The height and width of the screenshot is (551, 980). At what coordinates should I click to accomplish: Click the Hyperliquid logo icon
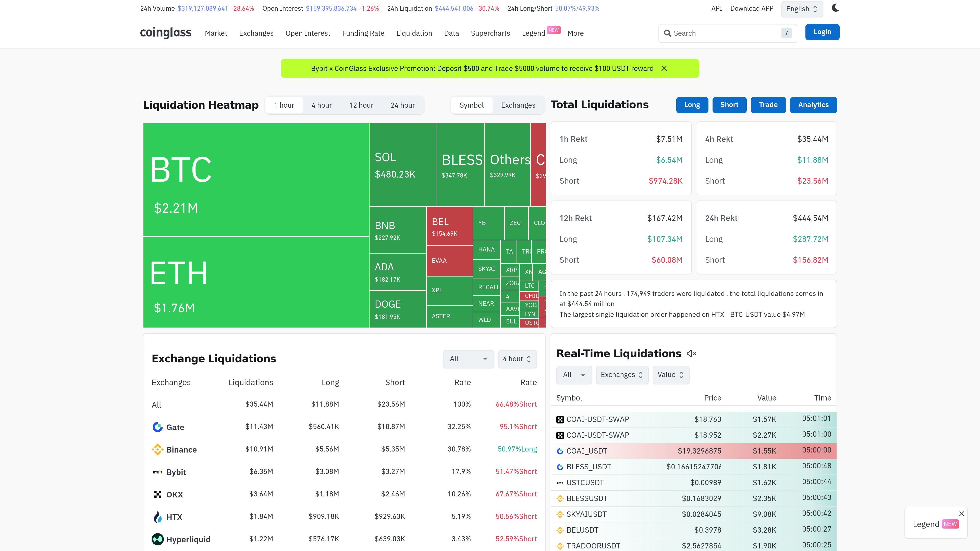pos(157,539)
